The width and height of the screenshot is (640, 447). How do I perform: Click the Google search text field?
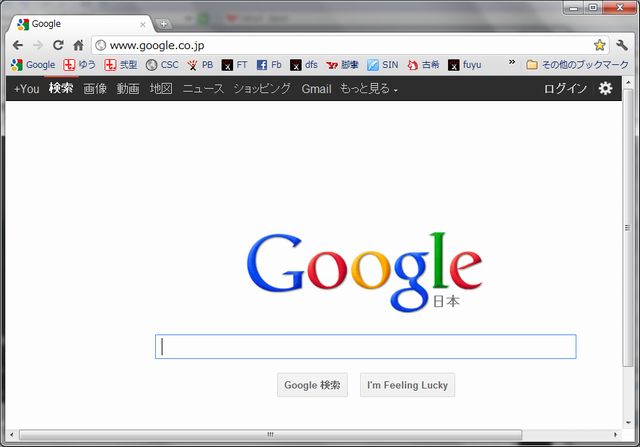pos(366,347)
